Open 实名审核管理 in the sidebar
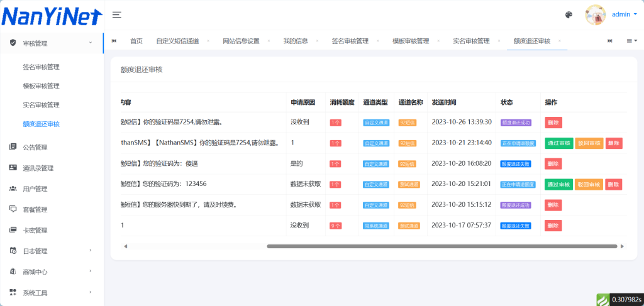644x306 pixels. pyautogui.click(x=41, y=105)
